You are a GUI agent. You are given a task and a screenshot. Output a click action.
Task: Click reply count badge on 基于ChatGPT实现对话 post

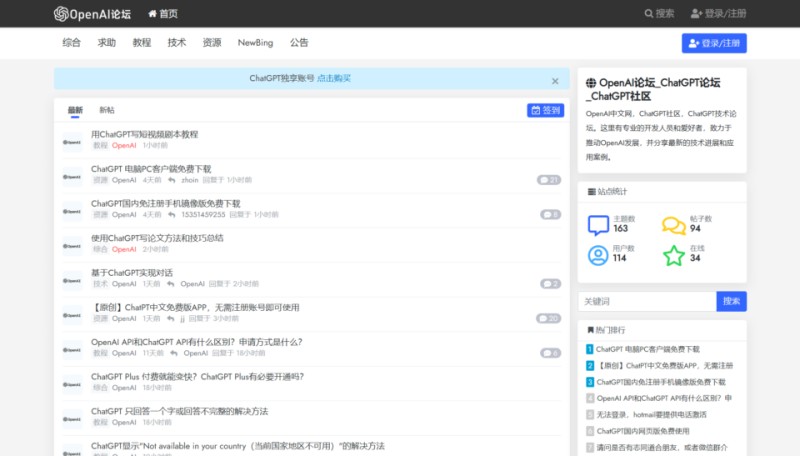pyautogui.click(x=551, y=284)
